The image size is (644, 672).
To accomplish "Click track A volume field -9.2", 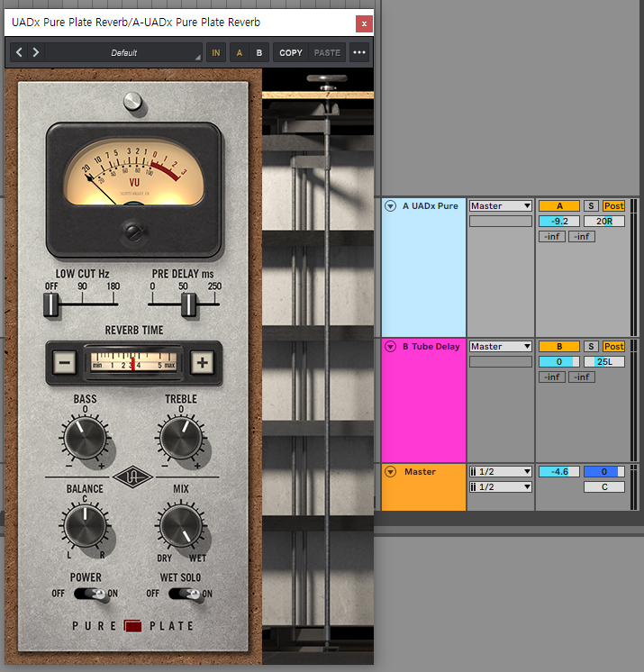I will coord(559,221).
